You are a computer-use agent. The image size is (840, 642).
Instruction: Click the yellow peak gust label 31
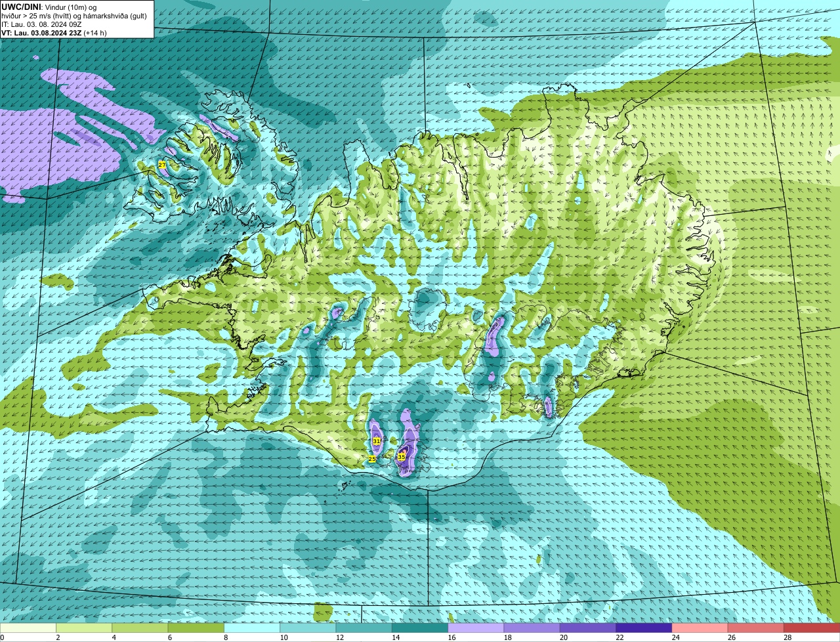tap(376, 441)
